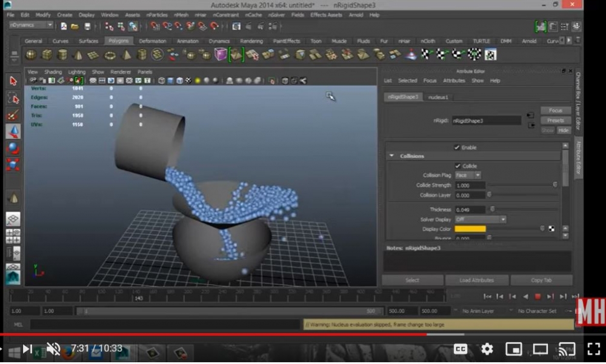Viewport: 606px width, 364px height.
Task: Switch to the Dynamics shelf tab
Action: coord(219,41)
